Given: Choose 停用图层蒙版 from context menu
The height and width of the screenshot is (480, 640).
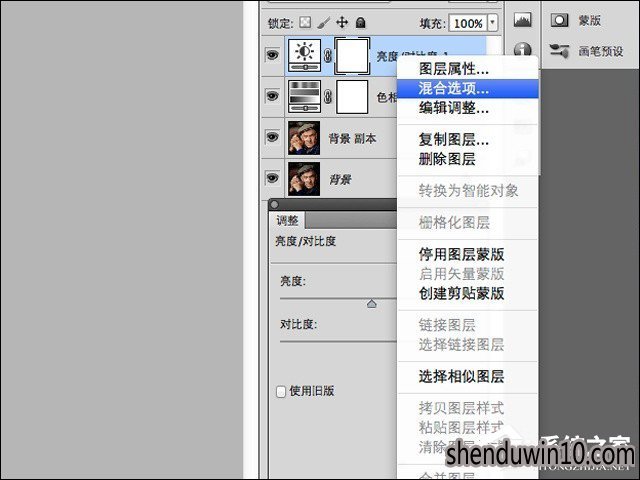Looking at the screenshot, I should click(468, 254).
